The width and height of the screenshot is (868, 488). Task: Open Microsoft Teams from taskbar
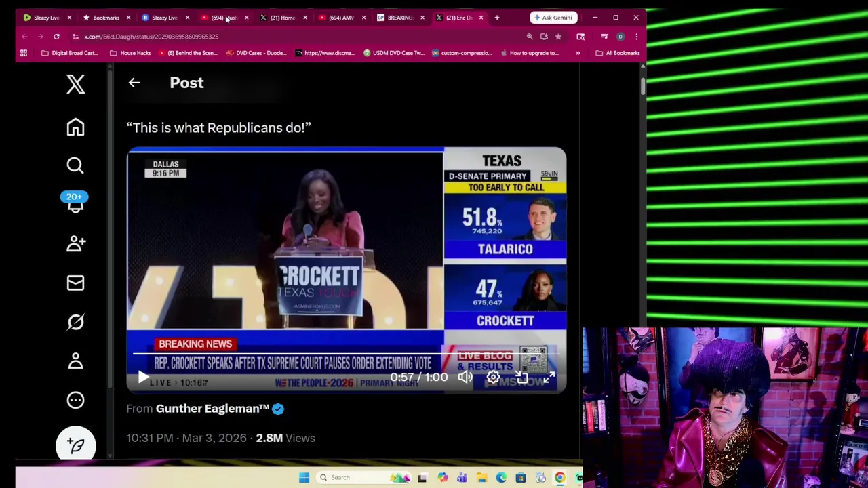pos(462,478)
